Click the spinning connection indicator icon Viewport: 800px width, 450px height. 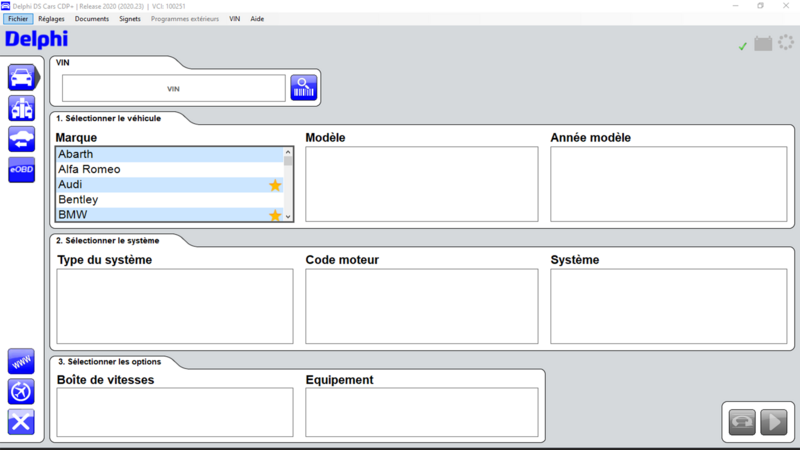point(786,42)
